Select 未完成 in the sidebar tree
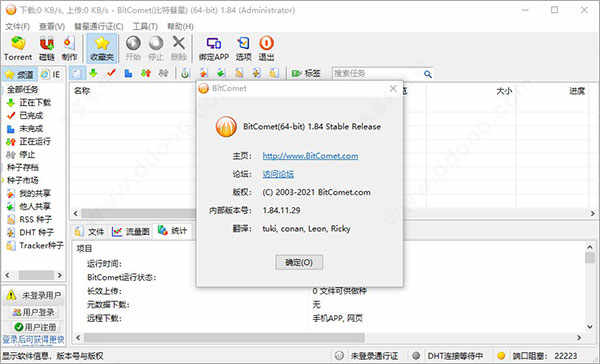The height and width of the screenshot is (364, 600). pos(31,129)
